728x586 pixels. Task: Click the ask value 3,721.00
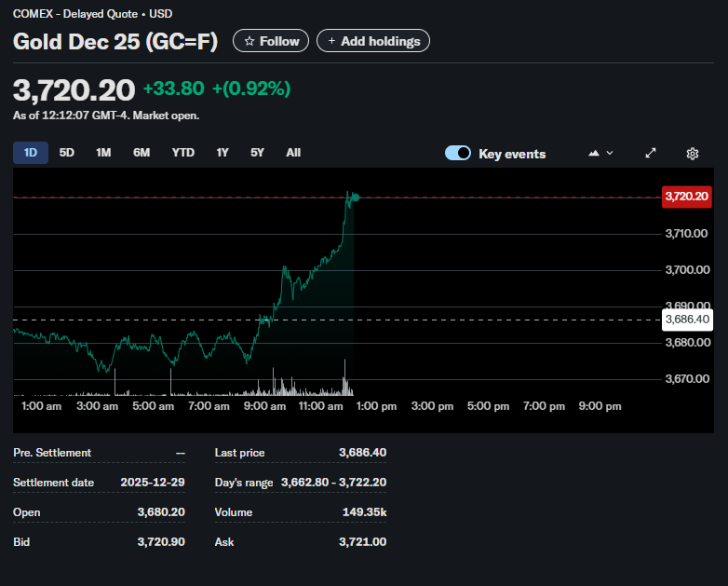click(x=363, y=542)
